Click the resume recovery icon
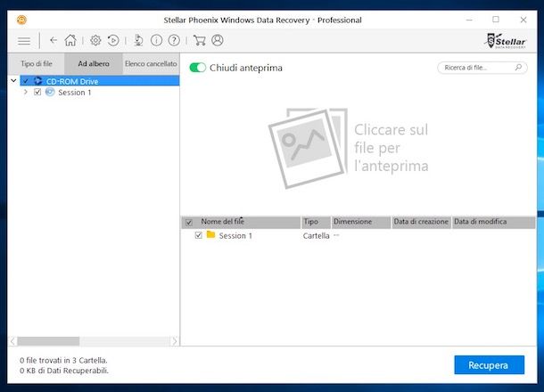Image resolution: width=544 pixels, height=392 pixels. click(x=113, y=40)
